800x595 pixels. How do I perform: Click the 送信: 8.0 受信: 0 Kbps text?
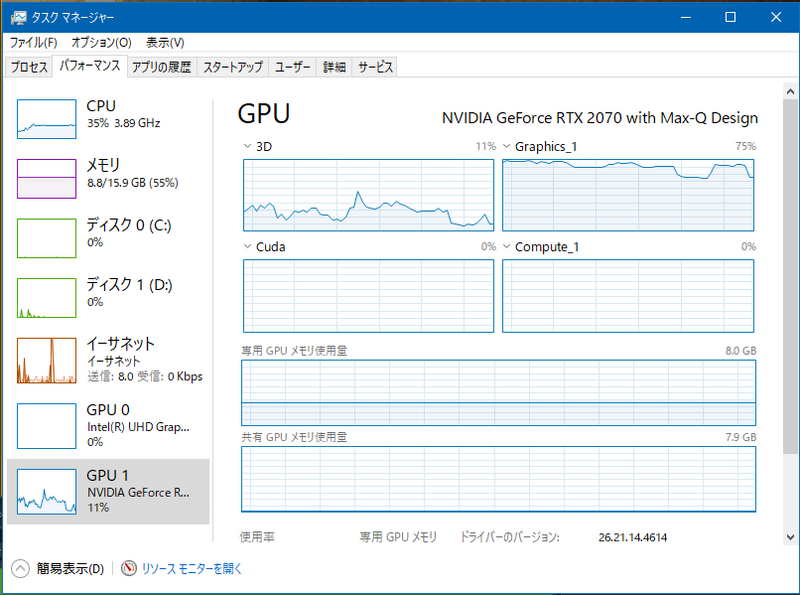point(145,377)
